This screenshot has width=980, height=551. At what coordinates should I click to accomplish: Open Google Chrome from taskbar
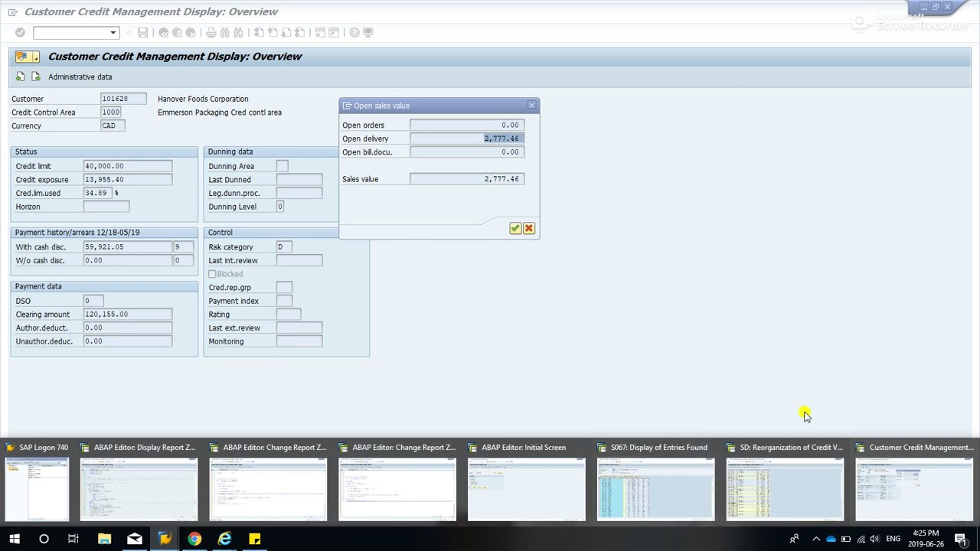194,539
